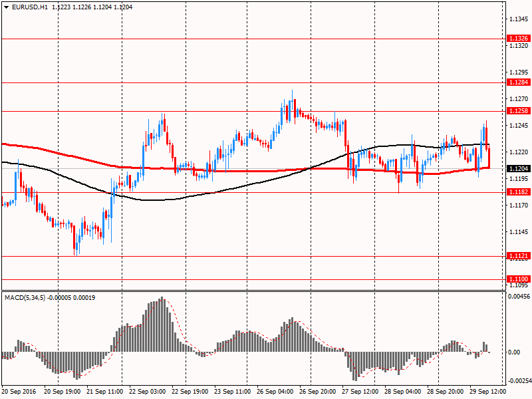Image resolution: width=532 pixels, height=399 pixels.
Task: Select the 26 Sep 04:00 time axis label
Action: (x=275, y=392)
